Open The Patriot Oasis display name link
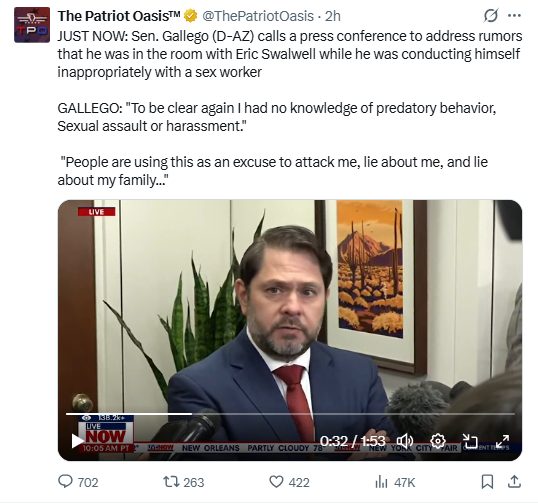Screen dimensions: 538x504 click(119, 16)
